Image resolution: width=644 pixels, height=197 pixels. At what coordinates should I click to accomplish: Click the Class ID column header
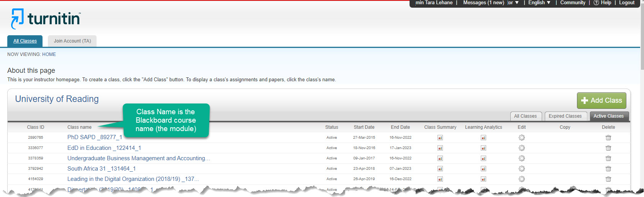click(36, 127)
